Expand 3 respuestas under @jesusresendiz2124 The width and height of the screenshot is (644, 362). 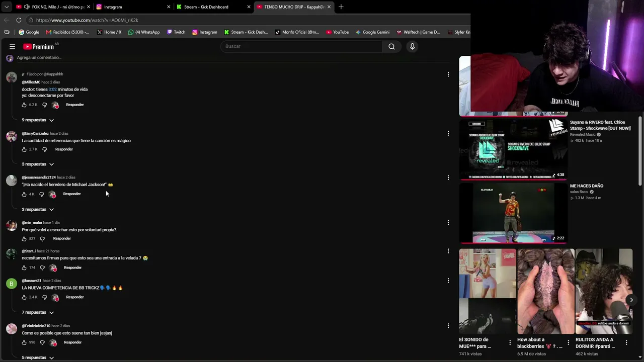point(38,209)
